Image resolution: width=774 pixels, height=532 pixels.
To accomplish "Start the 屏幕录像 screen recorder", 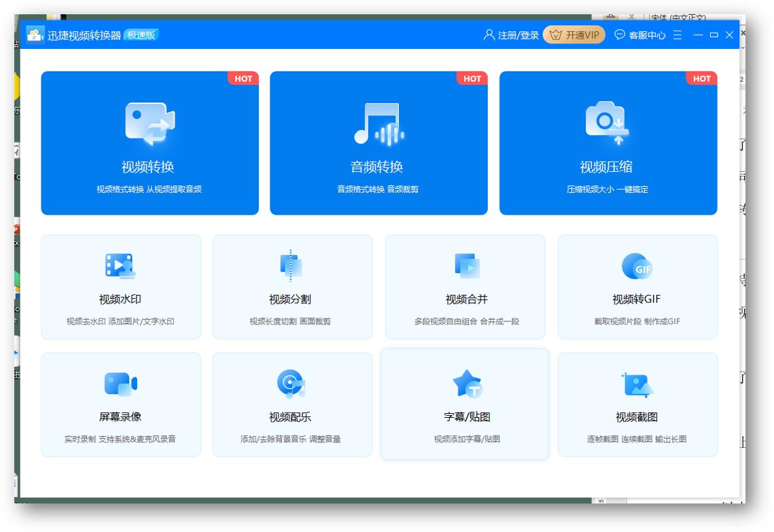I will [x=119, y=404].
